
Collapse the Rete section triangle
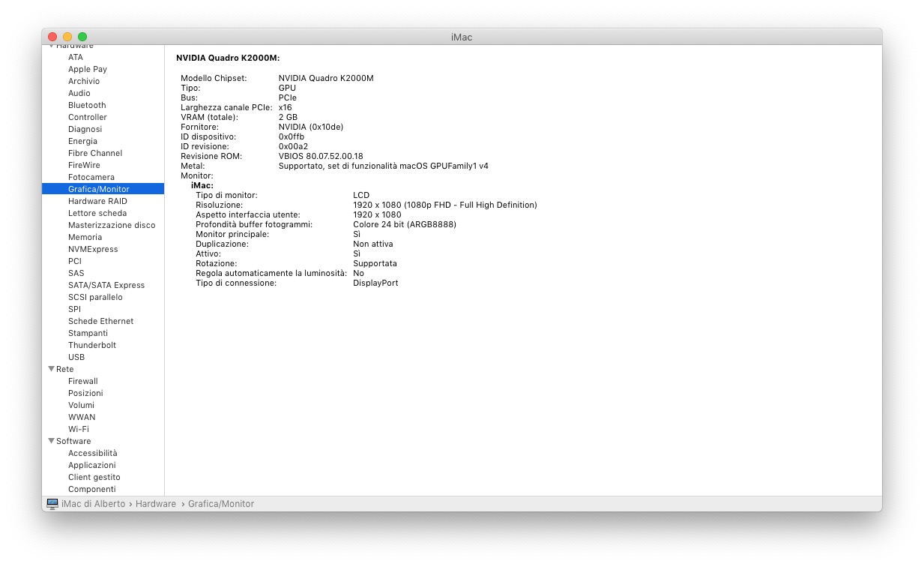pyautogui.click(x=51, y=369)
